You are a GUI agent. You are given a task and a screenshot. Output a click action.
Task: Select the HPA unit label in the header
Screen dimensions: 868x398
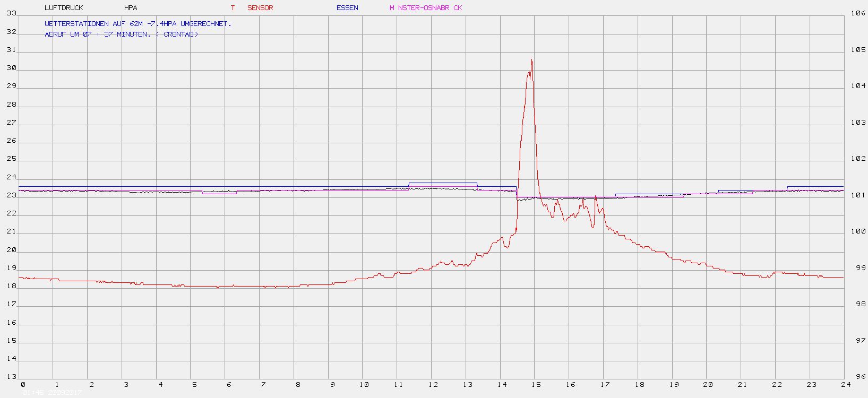[x=131, y=8]
